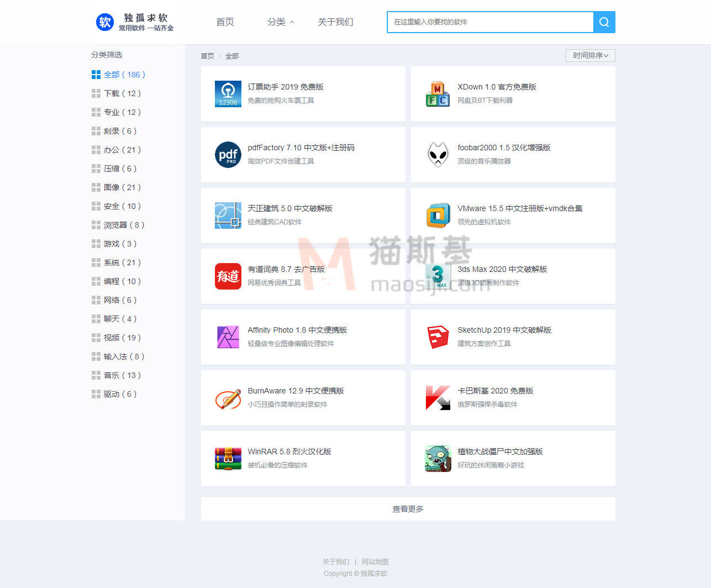Filter by 压缩 ( 6 ) category
The width and height of the screenshot is (711, 588).
click(x=120, y=169)
